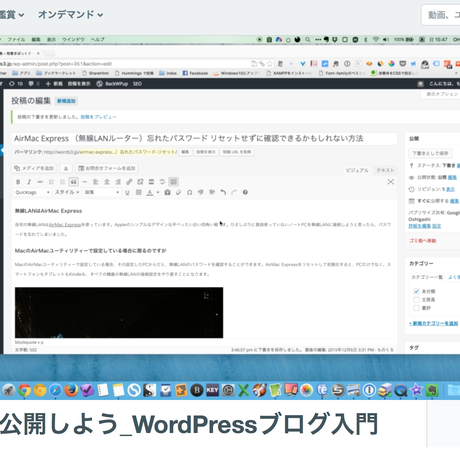Toggle paste as text mode

click(x=167, y=192)
